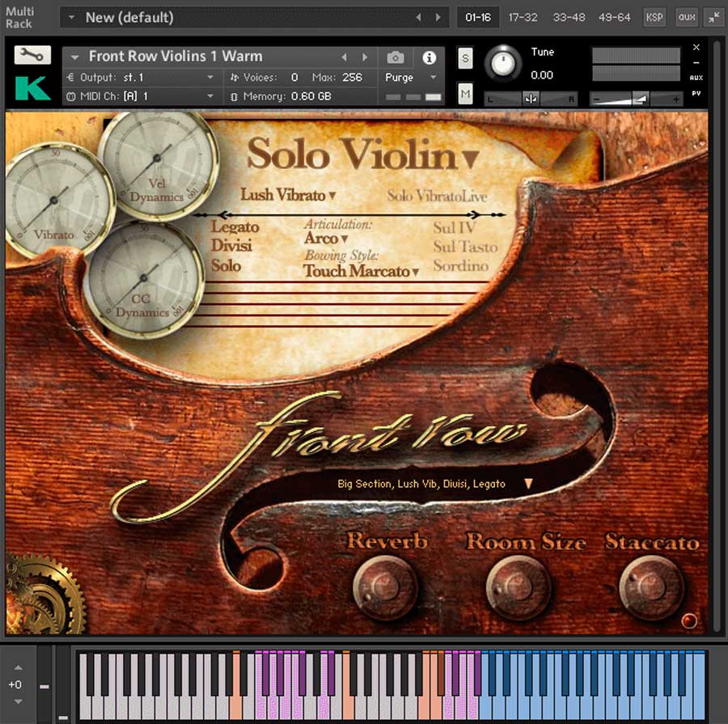Shift keyboard octave up arrow
Screen dimensions: 728x724
coord(18,667)
